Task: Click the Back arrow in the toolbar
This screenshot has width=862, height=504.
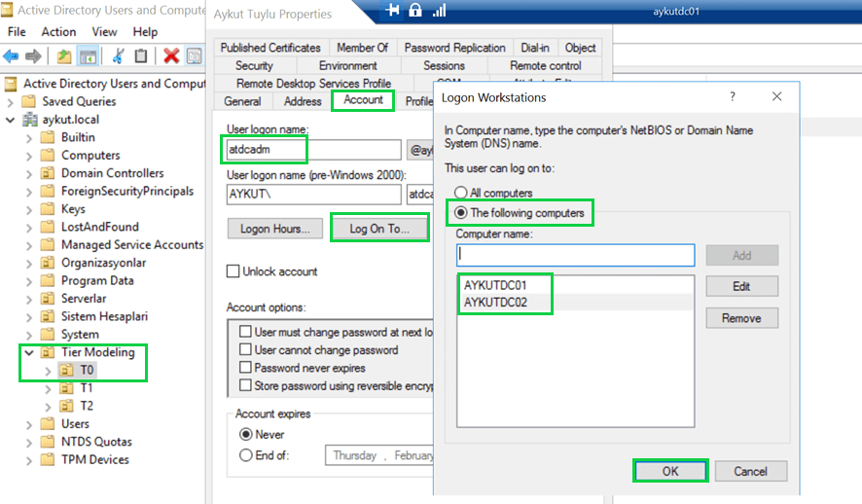Action: pyautogui.click(x=11, y=56)
